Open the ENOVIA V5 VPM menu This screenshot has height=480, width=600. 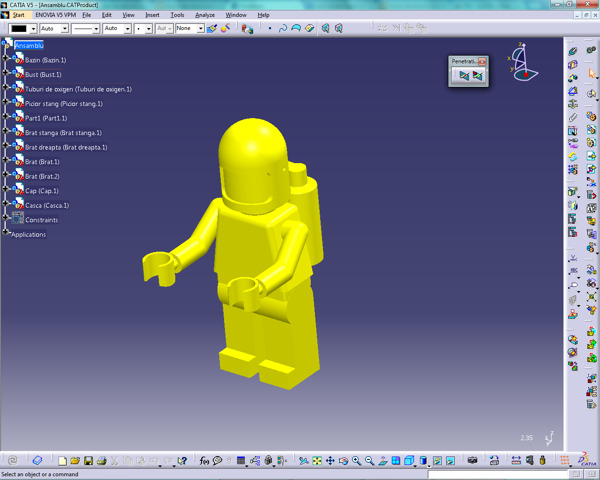pos(56,15)
